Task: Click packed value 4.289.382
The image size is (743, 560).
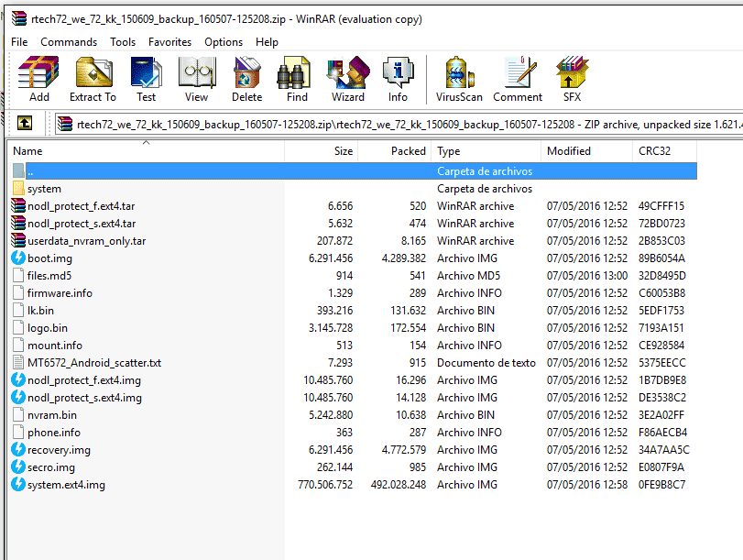Action: point(404,258)
